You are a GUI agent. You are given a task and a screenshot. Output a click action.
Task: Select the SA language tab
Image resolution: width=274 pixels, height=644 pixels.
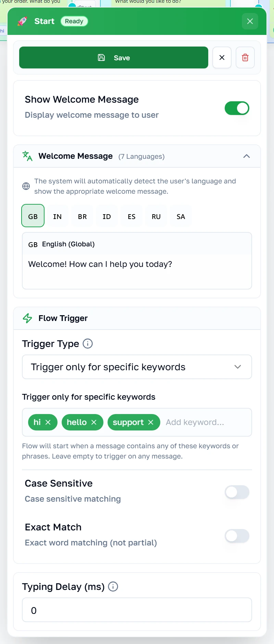tap(181, 217)
